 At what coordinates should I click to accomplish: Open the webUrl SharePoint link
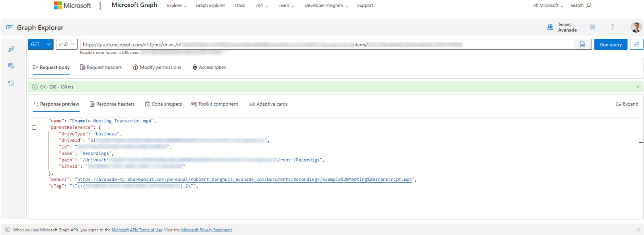[245, 179]
